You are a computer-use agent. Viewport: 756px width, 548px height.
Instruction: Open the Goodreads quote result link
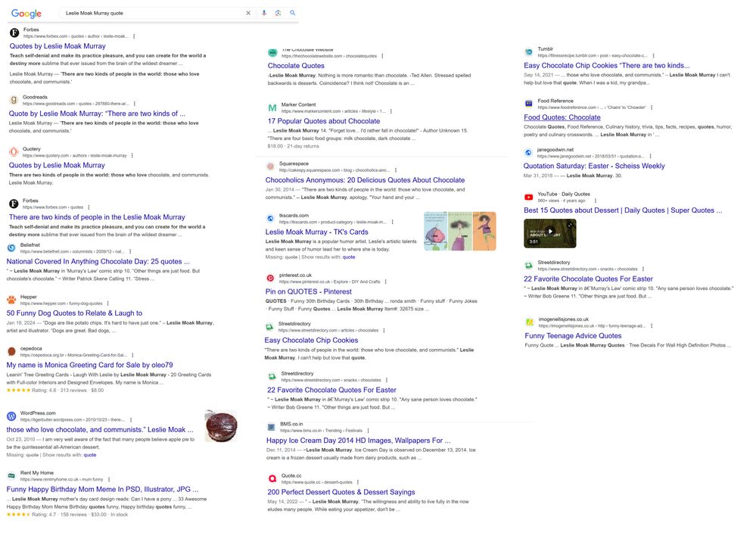pyautogui.click(x=97, y=114)
